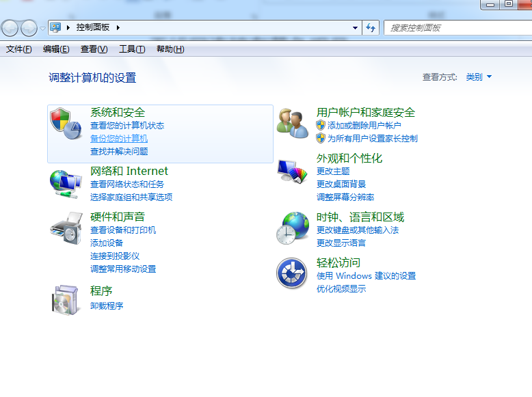Open the 工具(T) menu
This screenshot has width=532, height=397.
coord(132,49)
